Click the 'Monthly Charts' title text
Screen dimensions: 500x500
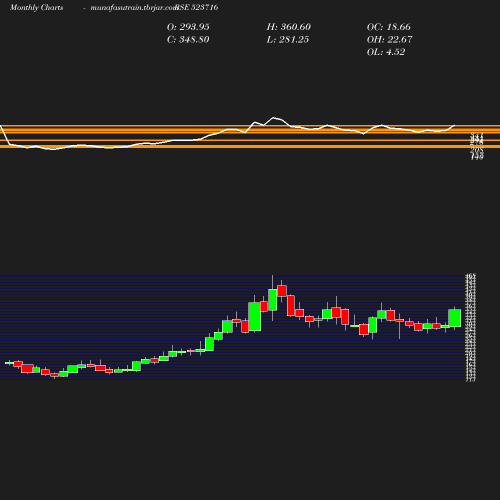(x=36, y=7)
